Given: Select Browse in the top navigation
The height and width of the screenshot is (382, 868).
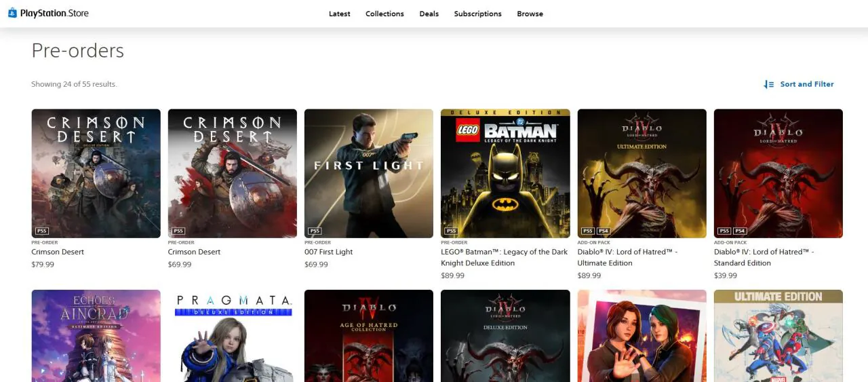Looking at the screenshot, I should pos(530,14).
